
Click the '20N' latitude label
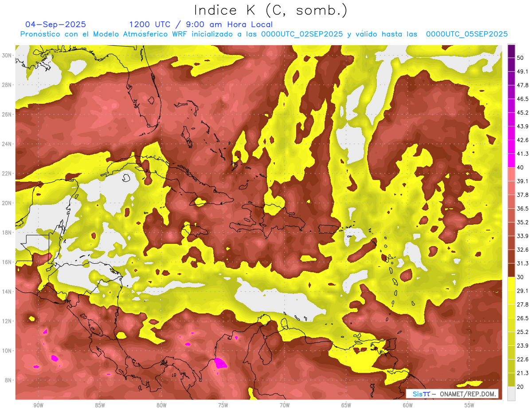(7, 203)
